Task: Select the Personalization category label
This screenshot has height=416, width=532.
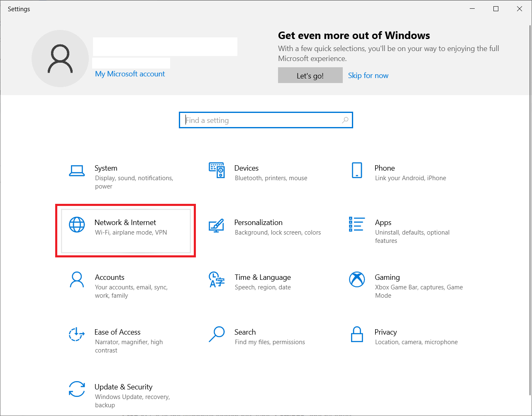Action: click(x=259, y=223)
